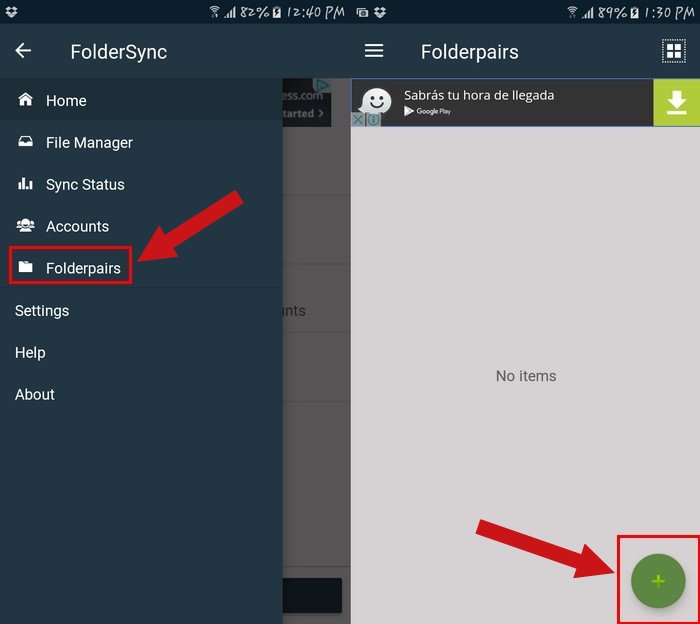Tap the Sabrás tu hora de llegada ad
The height and width of the screenshot is (624, 700).
tap(479, 95)
